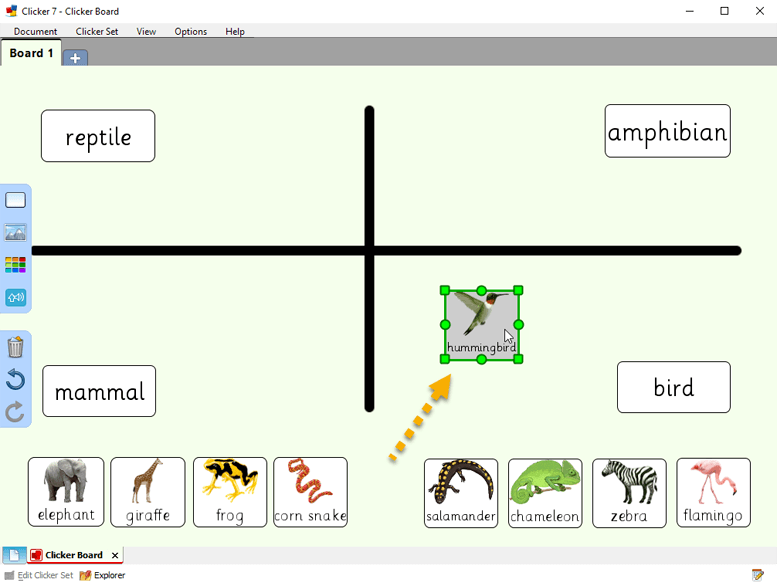Click the amphibian label cell
This screenshot has height=586, width=777.
(667, 132)
